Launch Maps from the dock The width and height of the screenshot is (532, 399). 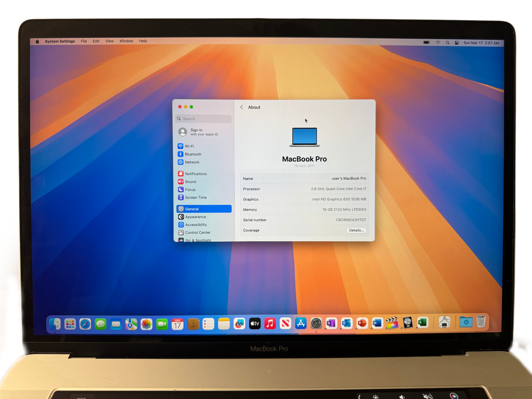(x=131, y=324)
